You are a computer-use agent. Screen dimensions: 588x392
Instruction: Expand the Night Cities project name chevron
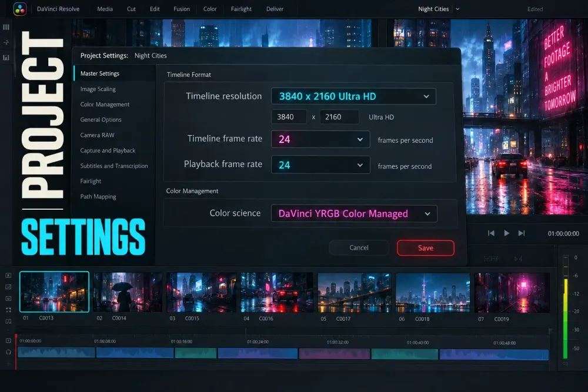tap(457, 9)
